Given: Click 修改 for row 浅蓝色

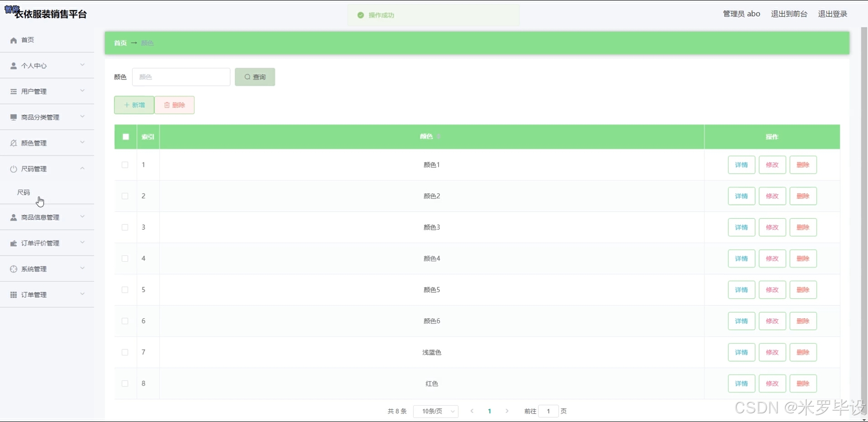Looking at the screenshot, I should point(772,352).
